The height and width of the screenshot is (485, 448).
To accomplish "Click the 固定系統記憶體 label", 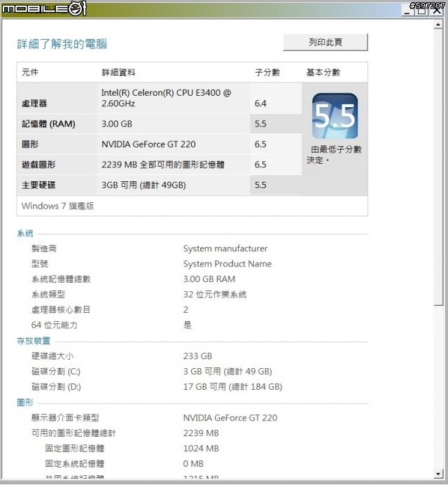I will coord(75,464).
